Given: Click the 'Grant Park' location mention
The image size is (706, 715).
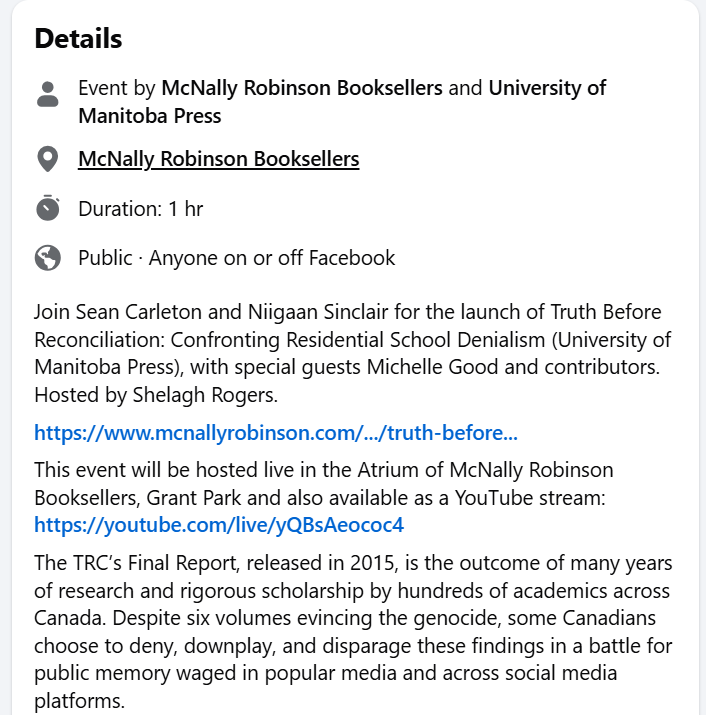Looking at the screenshot, I should pyautogui.click(x=193, y=497).
